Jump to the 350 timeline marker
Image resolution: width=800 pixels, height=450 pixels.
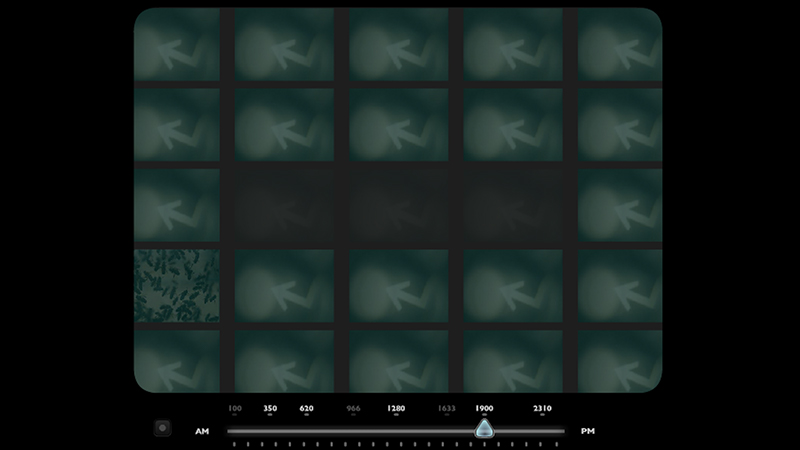click(x=270, y=409)
